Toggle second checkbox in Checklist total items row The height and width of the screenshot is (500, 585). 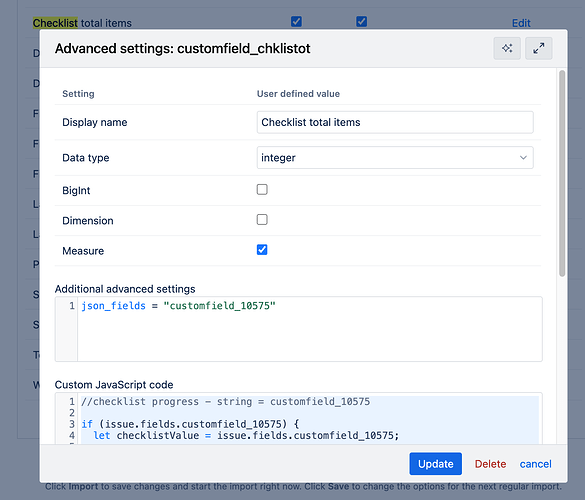click(x=361, y=22)
